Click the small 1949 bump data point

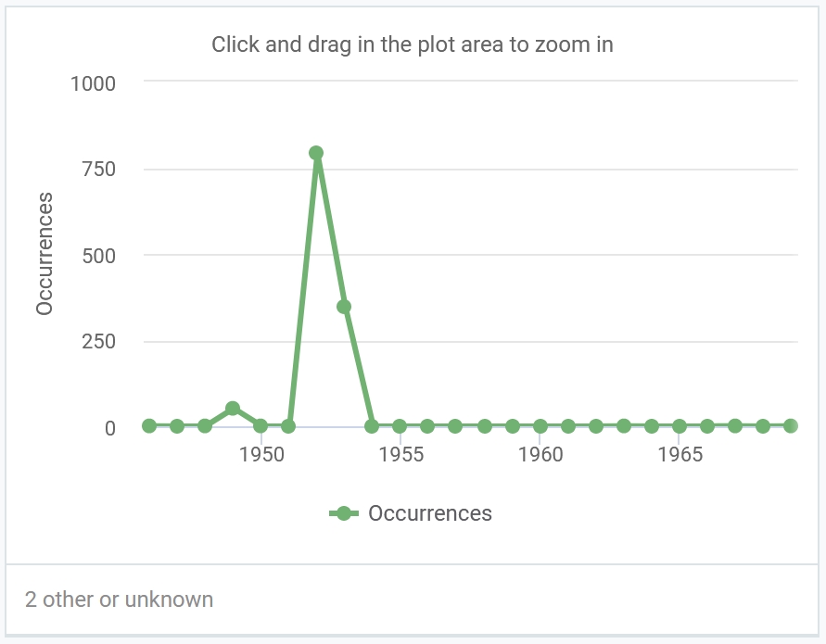pyautogui.click(x=233, y=408)
